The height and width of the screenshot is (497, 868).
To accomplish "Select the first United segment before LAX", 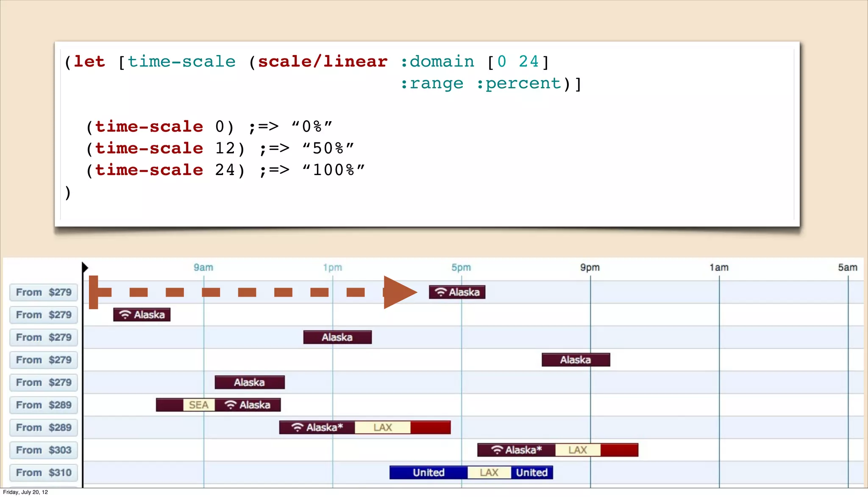I will pos(428,472).
